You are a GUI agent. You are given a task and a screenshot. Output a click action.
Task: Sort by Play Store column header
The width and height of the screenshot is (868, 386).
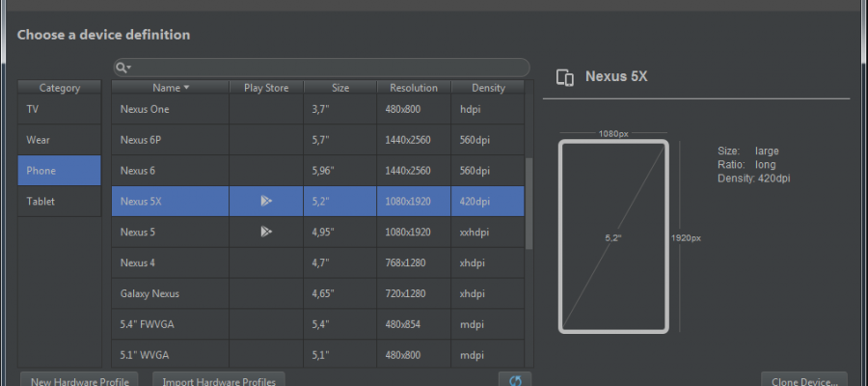[x=265, y=88]
